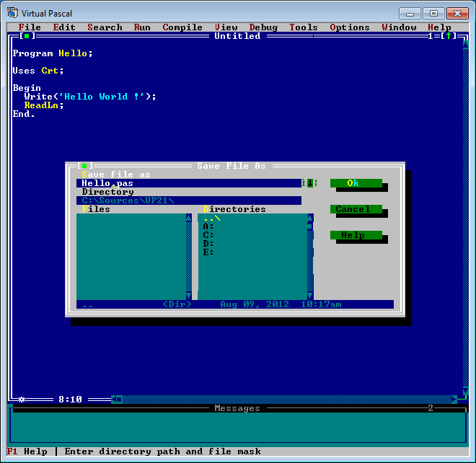Open the Compile menu
Viewport: 476px width, 463px height.
(x=182, y=27)
